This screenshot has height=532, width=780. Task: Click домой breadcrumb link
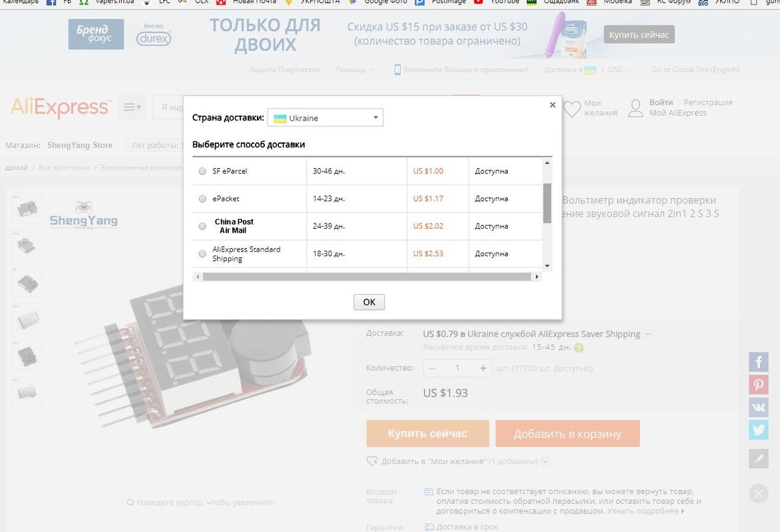tap(17, 168)
